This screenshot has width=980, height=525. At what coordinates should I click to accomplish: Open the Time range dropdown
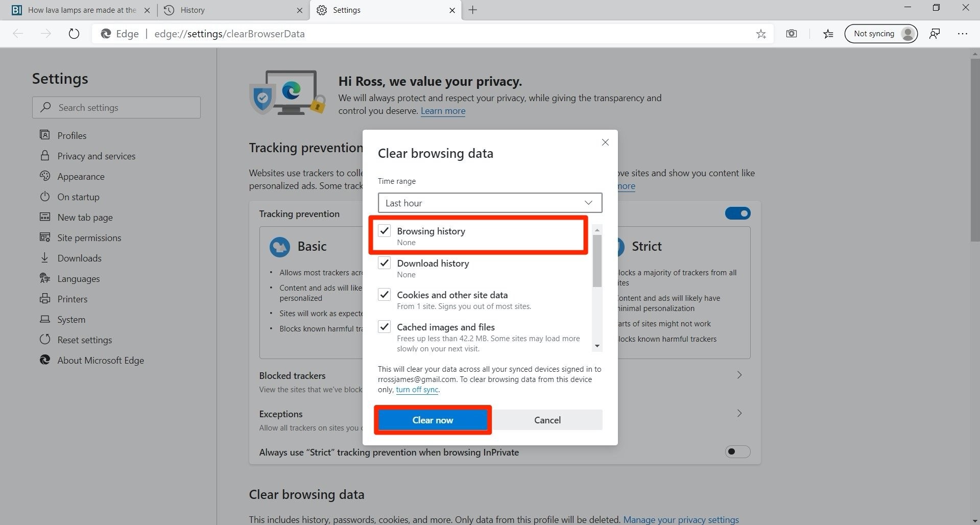pos(489,203)
